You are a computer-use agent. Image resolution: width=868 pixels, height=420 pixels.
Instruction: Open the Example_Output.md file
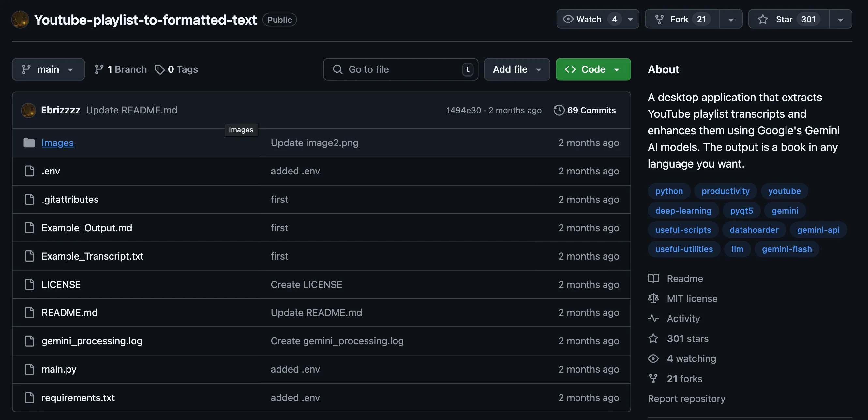(x=87, y=228)
